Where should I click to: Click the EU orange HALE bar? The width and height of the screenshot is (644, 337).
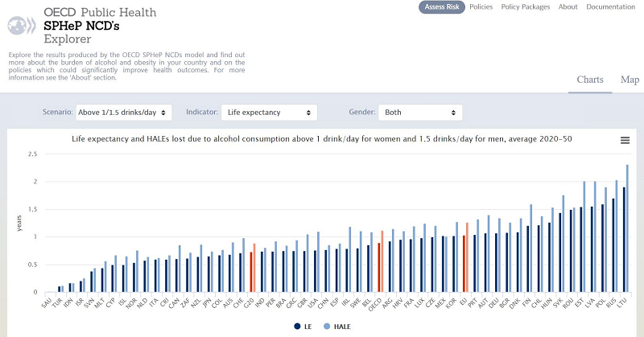[x=467, y=257]
